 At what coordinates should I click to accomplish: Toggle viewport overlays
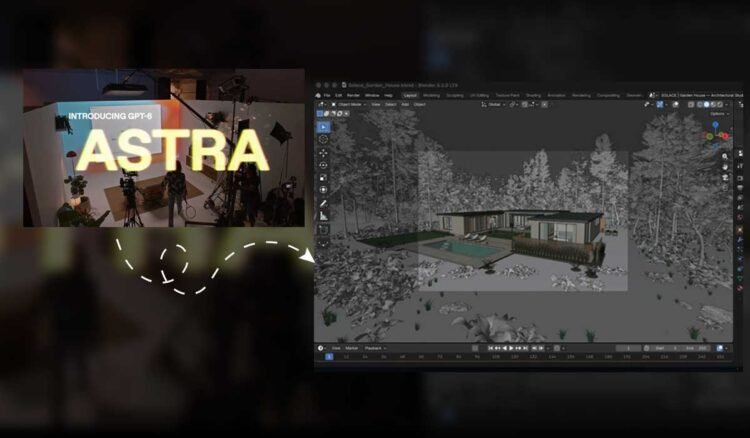675,104
